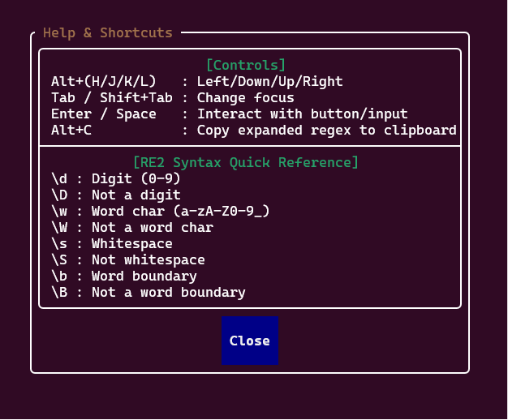Select the \W Not a word char entry
Screen dimensions: 508x420
tap(132, 227)
